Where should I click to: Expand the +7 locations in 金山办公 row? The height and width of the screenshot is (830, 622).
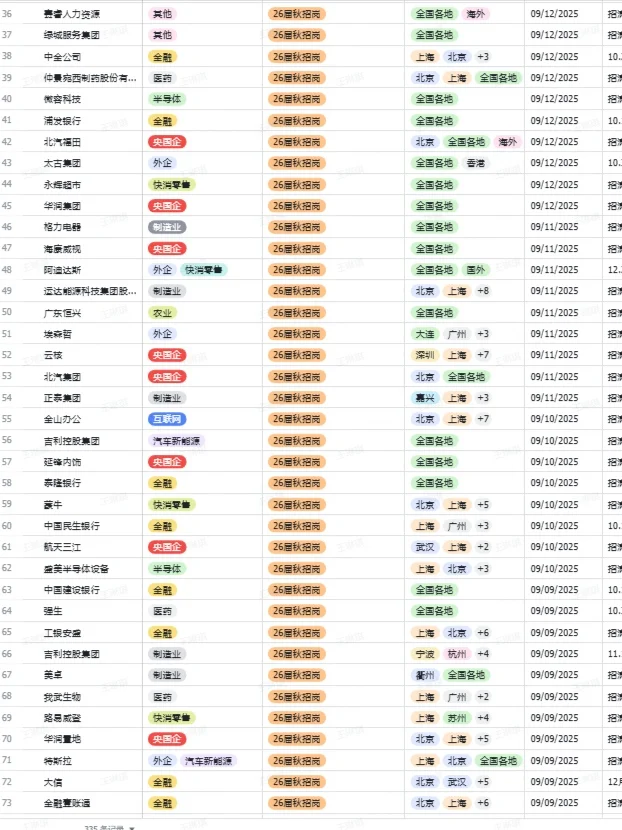pos(483,419)
